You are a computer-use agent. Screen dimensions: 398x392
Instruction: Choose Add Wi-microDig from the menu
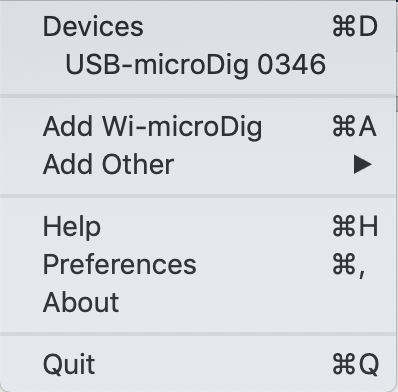click(x=198, y=127)
